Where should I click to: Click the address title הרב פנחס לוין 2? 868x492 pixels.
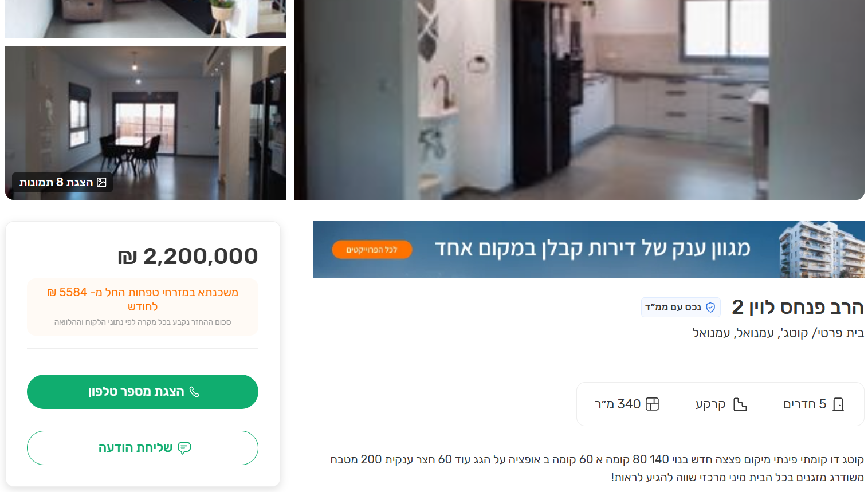pos(798,308)
